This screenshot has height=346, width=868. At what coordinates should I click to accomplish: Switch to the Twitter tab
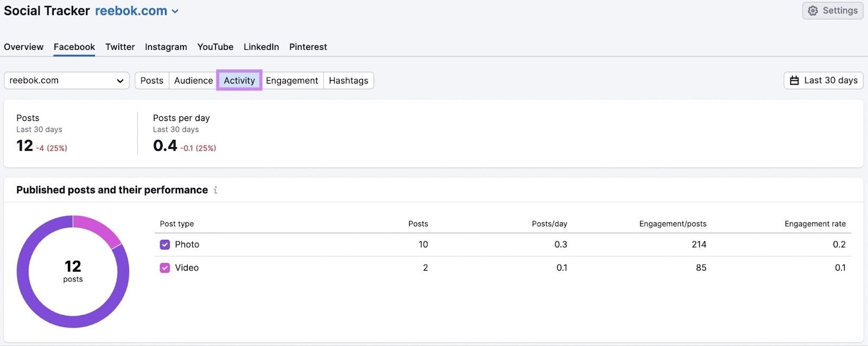(120, 47)
